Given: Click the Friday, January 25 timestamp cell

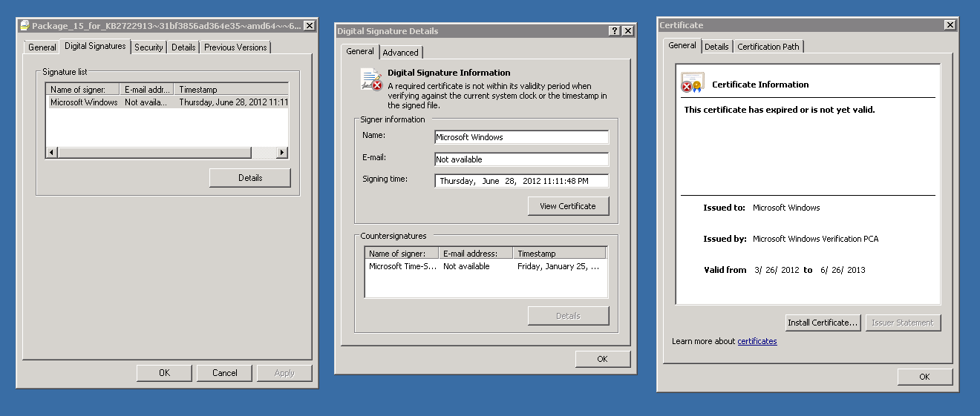Looking at the screenshot, I should coord(558,266).
